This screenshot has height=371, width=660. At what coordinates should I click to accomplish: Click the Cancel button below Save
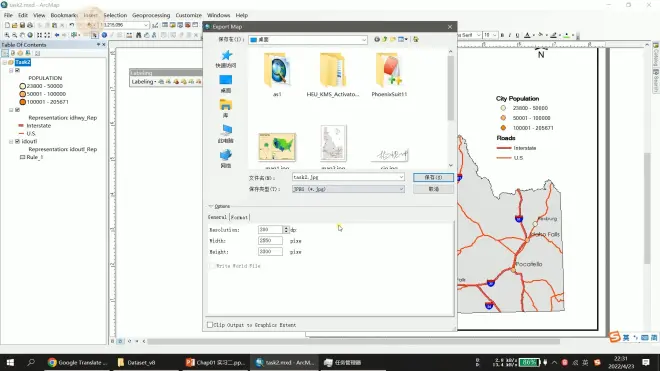pos(433,189)
